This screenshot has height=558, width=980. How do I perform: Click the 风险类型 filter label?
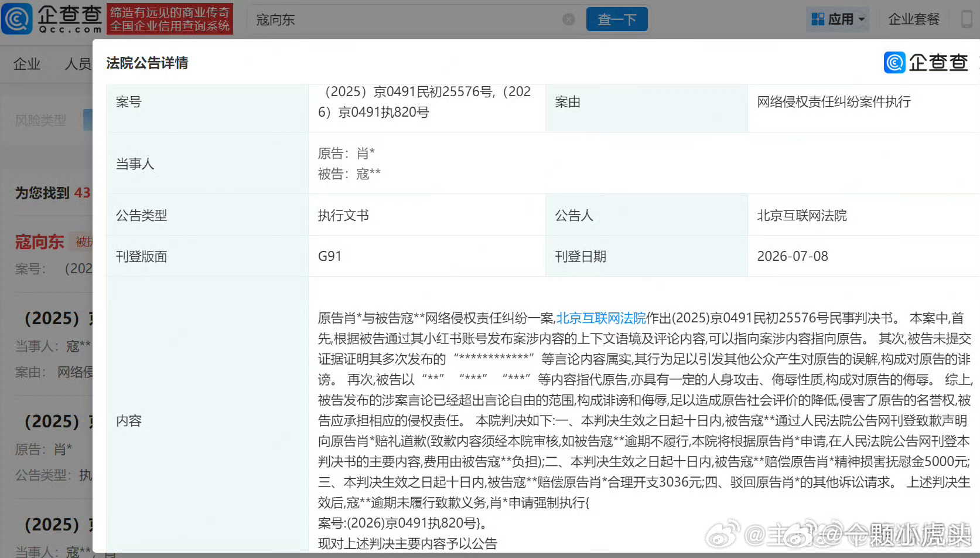[x=40, y=120]
